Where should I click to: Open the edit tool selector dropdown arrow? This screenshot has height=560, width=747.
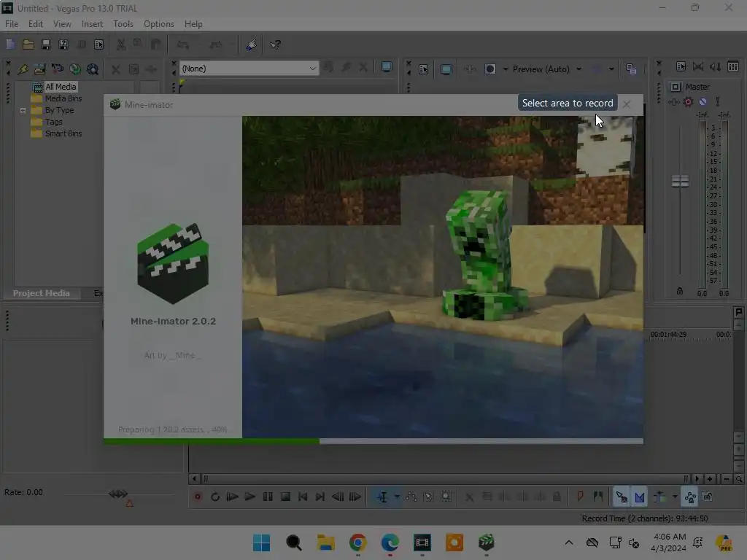(x=397, y=497)
